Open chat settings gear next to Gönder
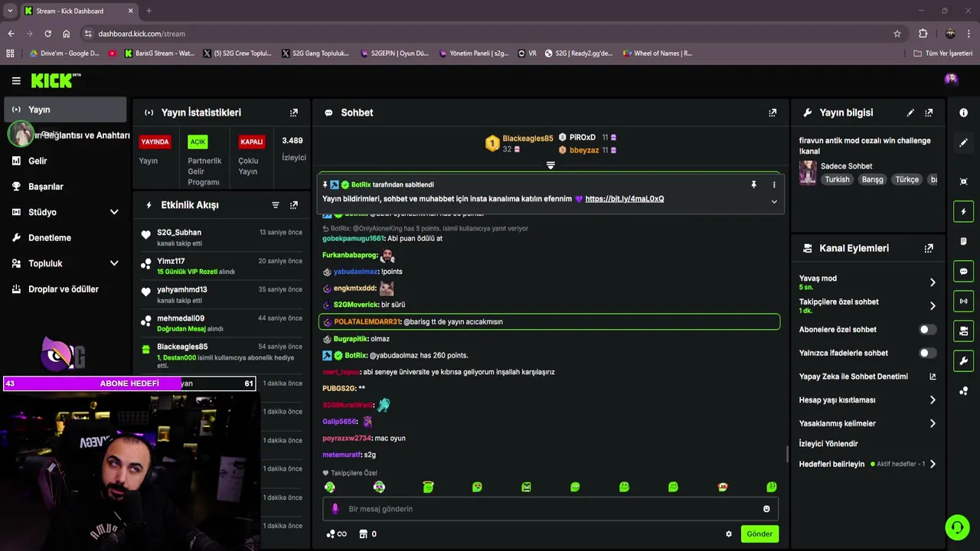Image resolution: width=980 pixels, height=551 pixels. pyautogui.click(x=729, y=534)
